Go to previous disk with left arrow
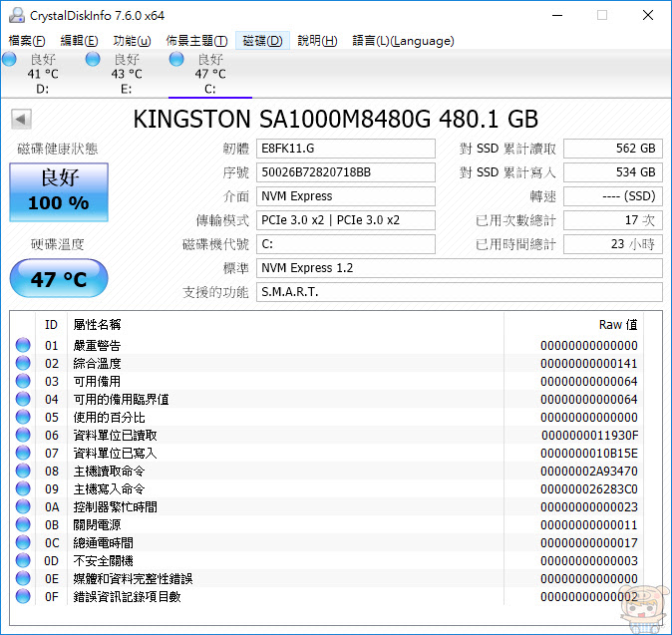This screenshot has width=672, height=635. point(21,119)
